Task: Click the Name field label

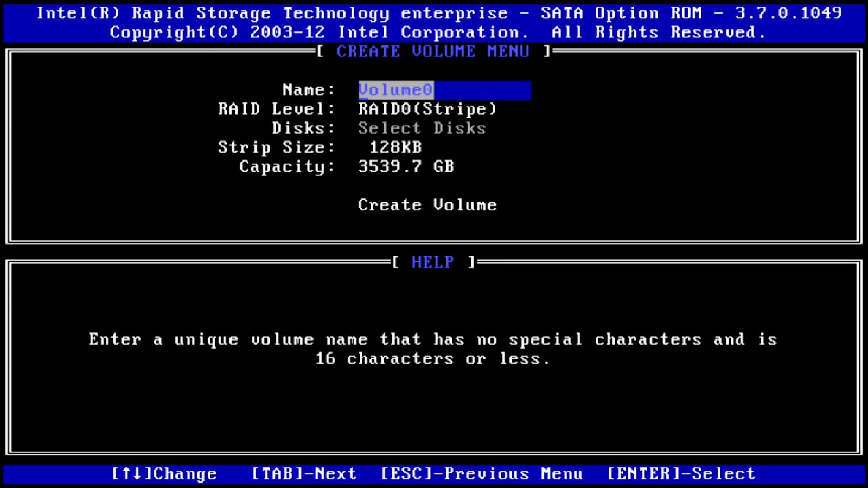Action: (x=307, y=90)
